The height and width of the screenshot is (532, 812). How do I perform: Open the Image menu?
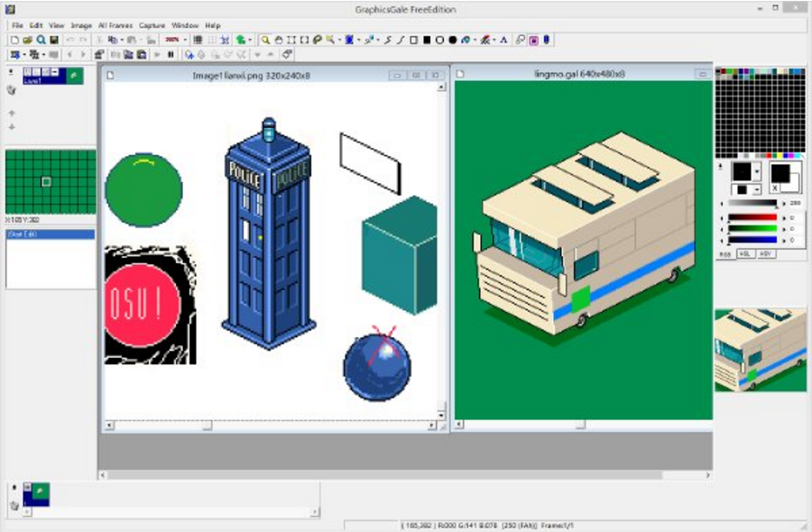[x=81, y=25]
